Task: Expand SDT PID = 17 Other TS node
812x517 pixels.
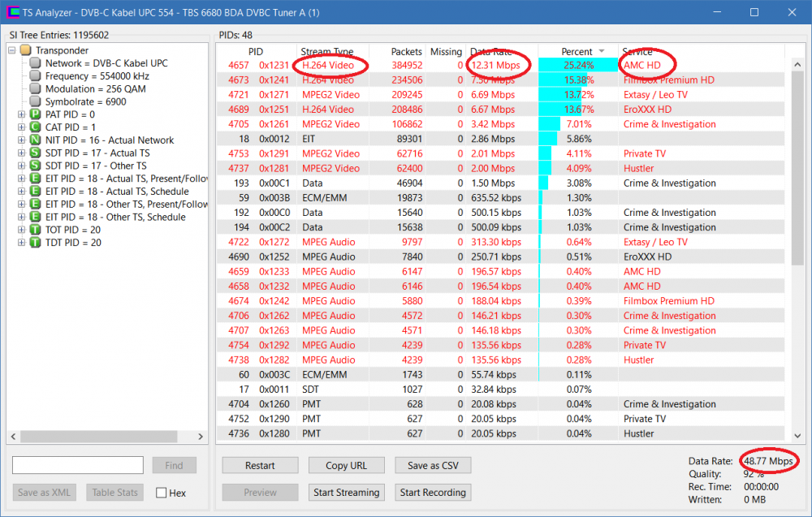Action: tap(21, 166)
